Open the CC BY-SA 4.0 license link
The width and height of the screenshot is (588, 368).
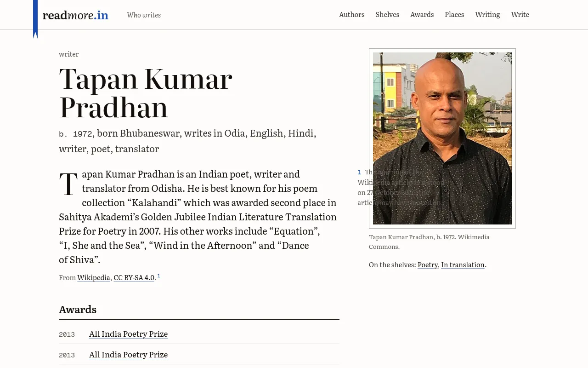tap(134, 277)
